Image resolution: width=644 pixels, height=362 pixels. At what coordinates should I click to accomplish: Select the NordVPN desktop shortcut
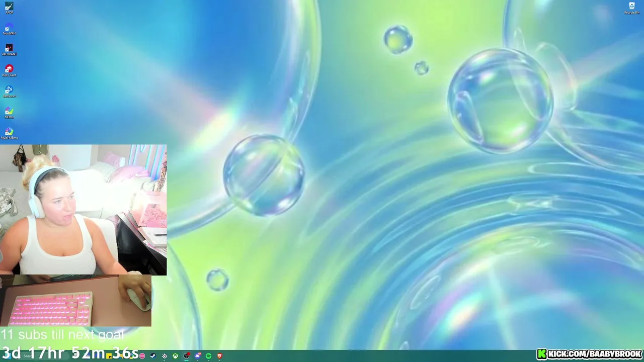[9, 29]
